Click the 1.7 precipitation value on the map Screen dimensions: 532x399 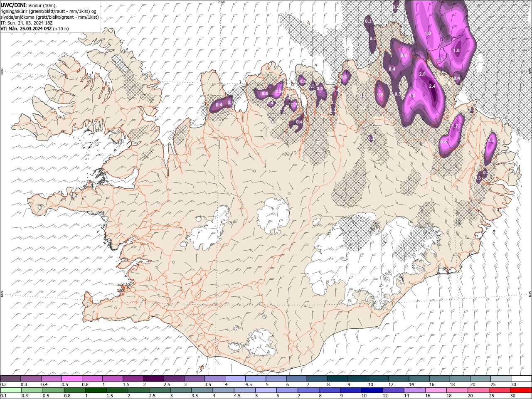[455, 126]
